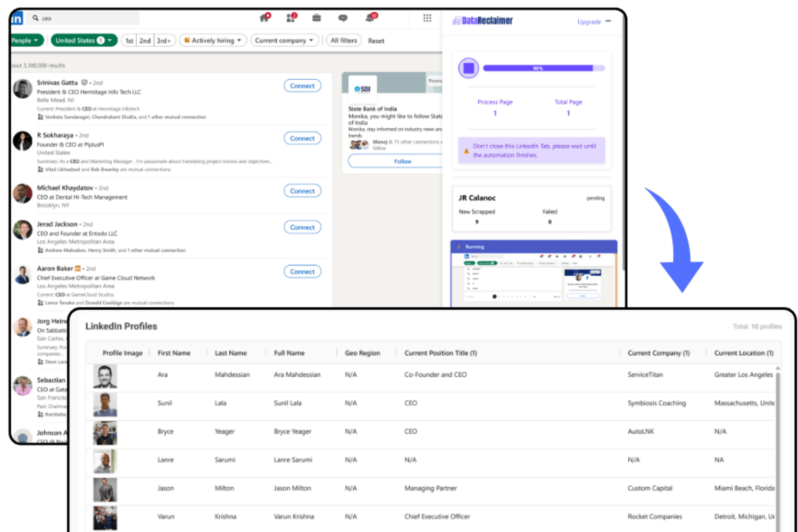Expand the United States location dropdown
798x532 pixels.
[84, 40]
